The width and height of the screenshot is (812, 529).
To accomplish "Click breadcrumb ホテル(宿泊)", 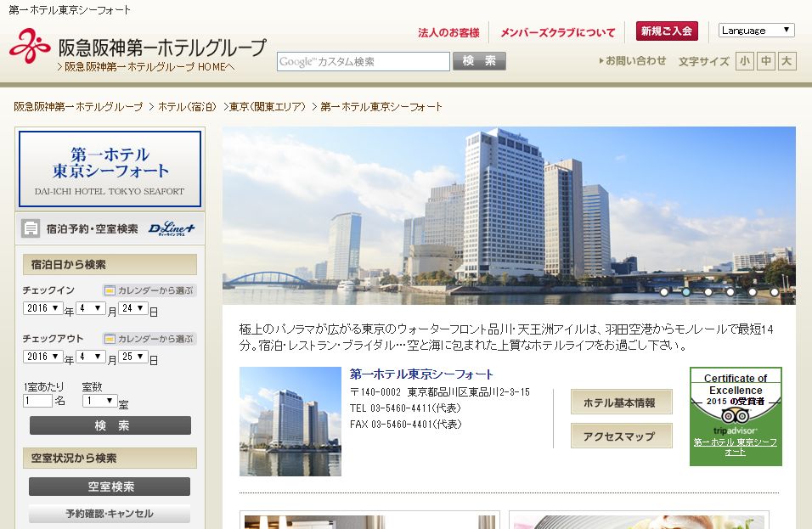I will (x=187, y=107).
